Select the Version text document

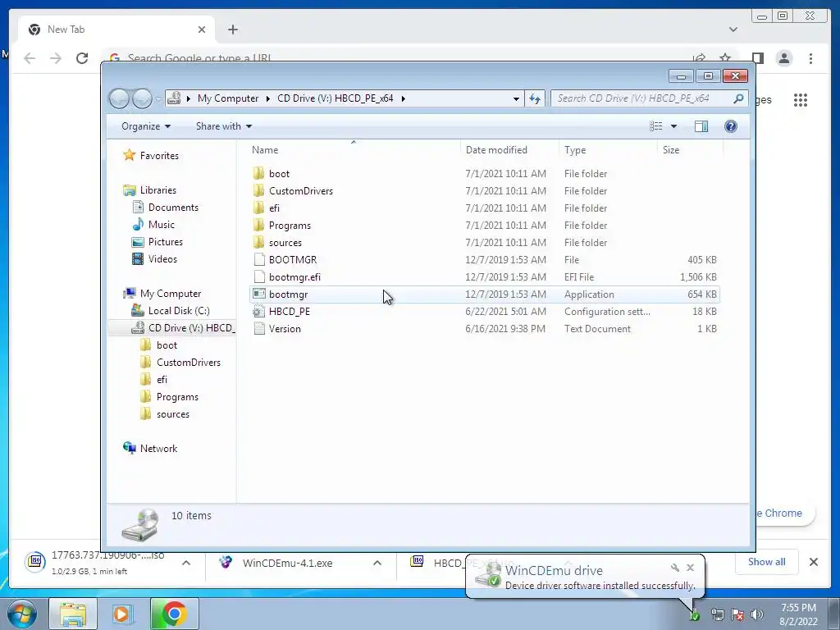285,329
